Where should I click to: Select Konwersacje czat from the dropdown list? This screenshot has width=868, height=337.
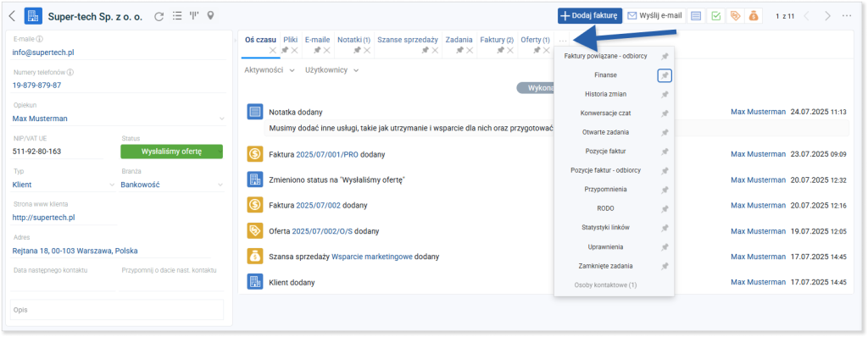coord(605,113)
